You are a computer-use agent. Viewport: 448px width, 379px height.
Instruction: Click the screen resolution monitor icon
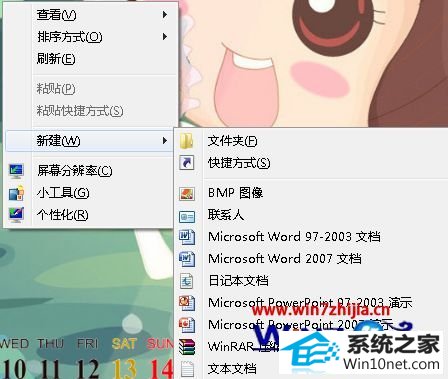[x=16, y=171]
